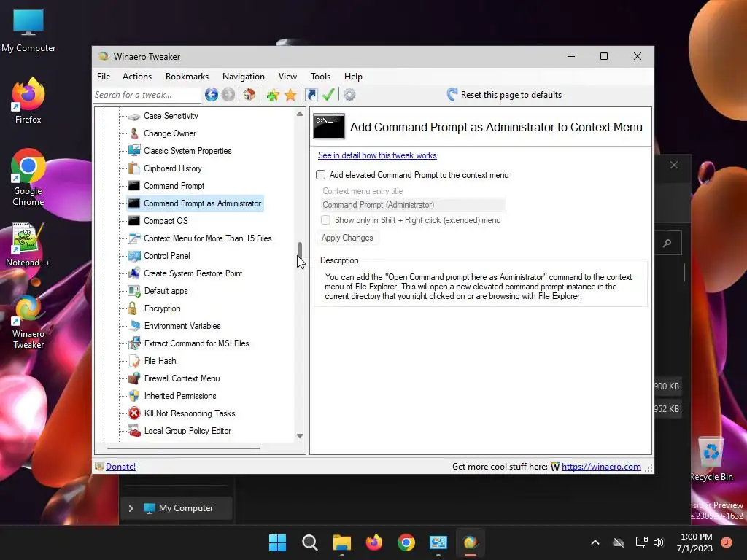Add bookmark with green plus star icon

273,95
